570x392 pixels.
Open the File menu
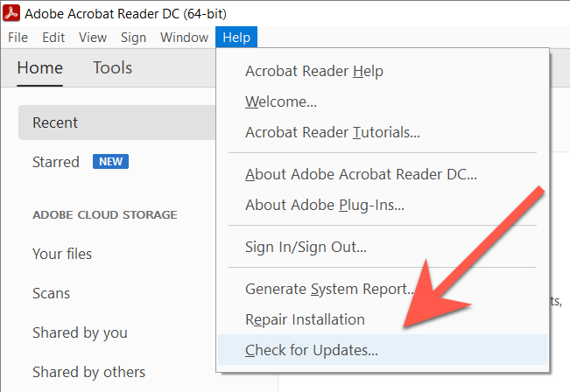(18, 38)
